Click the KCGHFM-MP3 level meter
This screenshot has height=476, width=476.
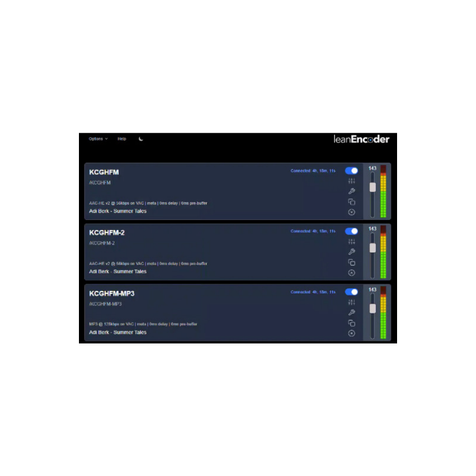[383, 312]
